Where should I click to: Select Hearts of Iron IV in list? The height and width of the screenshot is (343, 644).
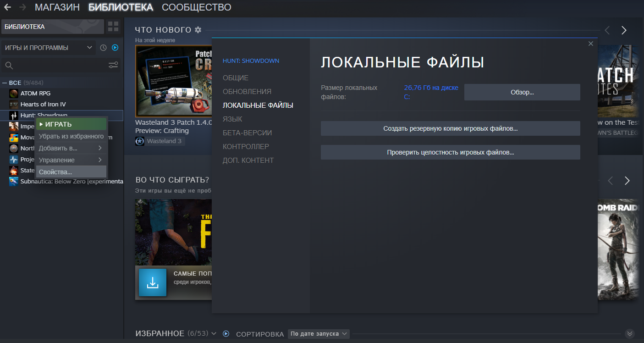click(43, 104)
